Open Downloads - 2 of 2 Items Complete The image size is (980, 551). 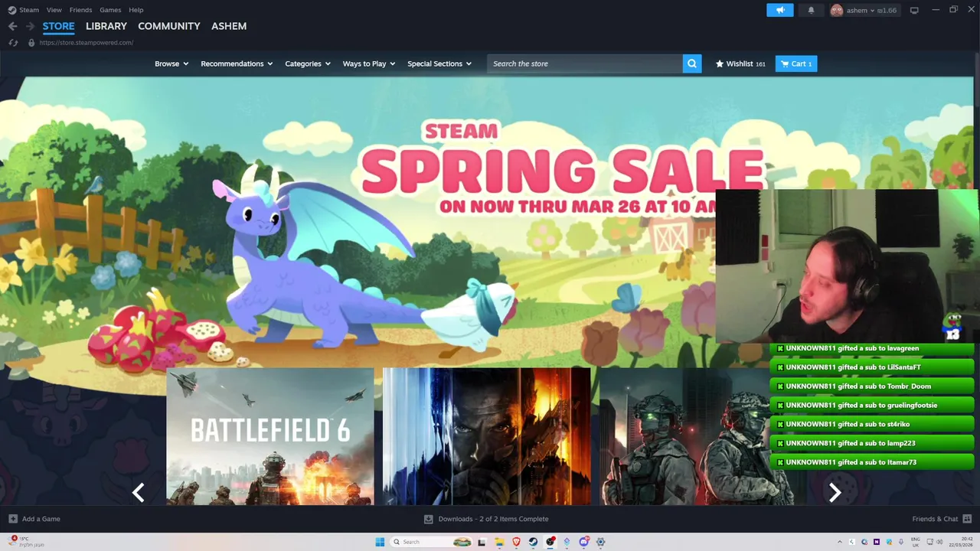point(493,519)
